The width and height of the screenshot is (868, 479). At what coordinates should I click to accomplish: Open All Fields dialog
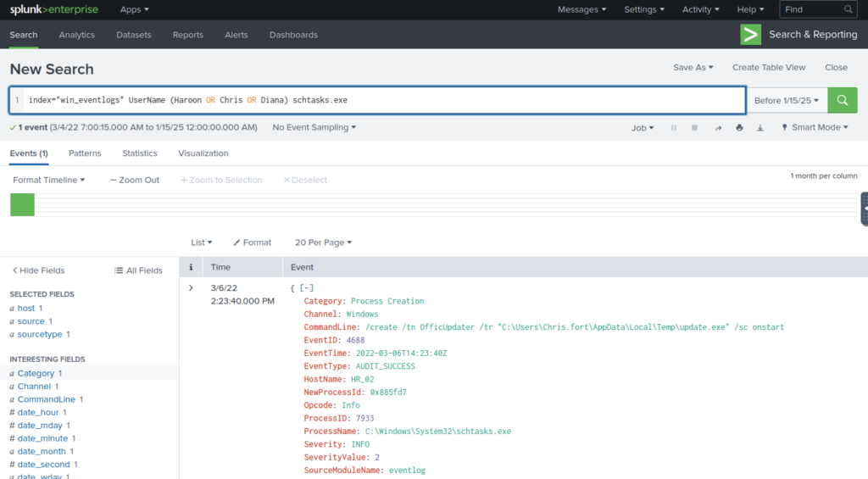pyautogui.click(x=138, y=270)
